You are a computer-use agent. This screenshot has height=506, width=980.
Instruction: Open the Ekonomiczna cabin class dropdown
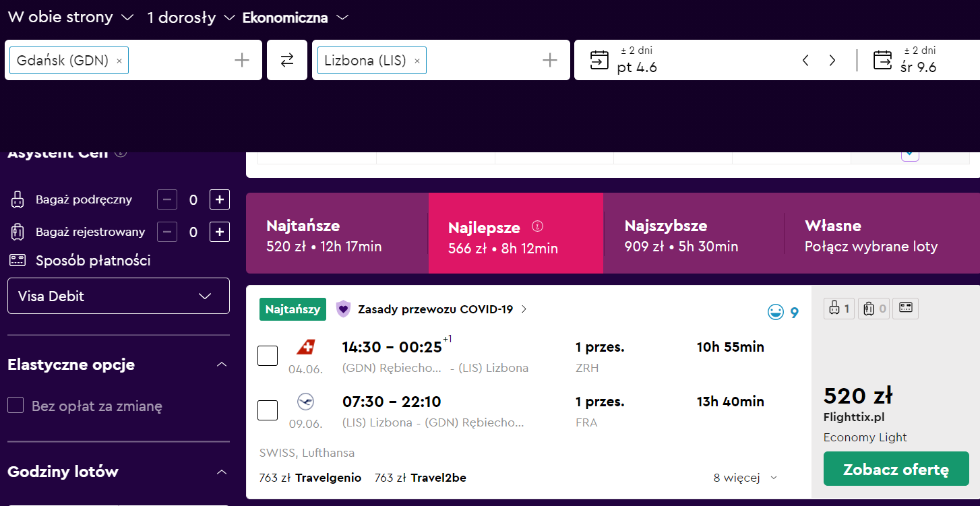(295, 18)
